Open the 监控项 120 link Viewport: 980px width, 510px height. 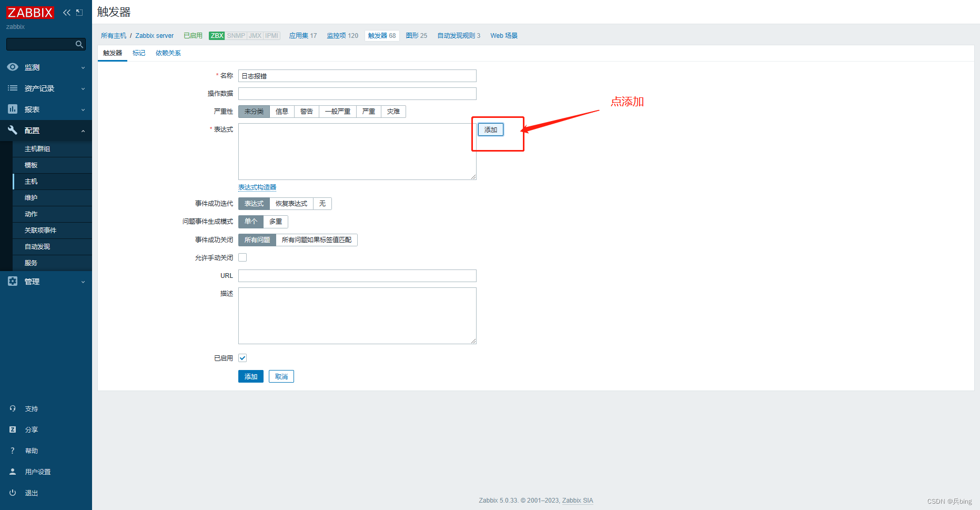pyautogui.click(x=342, y=36)
